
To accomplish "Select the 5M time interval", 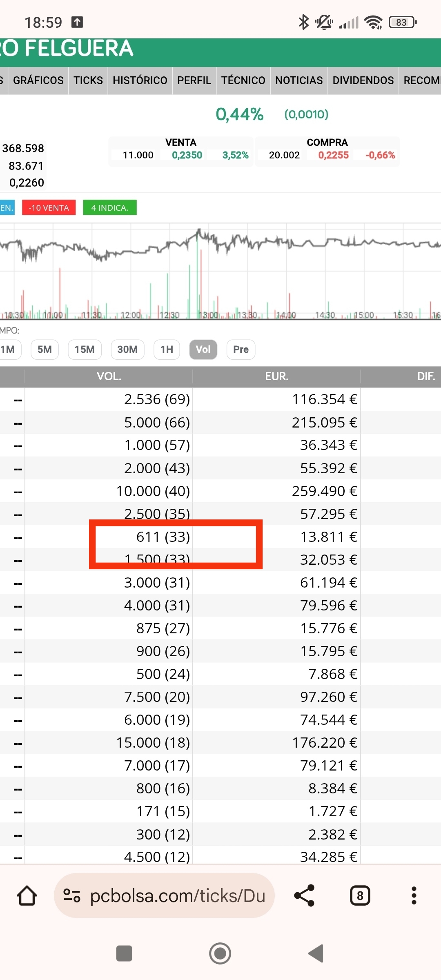I will (x=45, y=350).
